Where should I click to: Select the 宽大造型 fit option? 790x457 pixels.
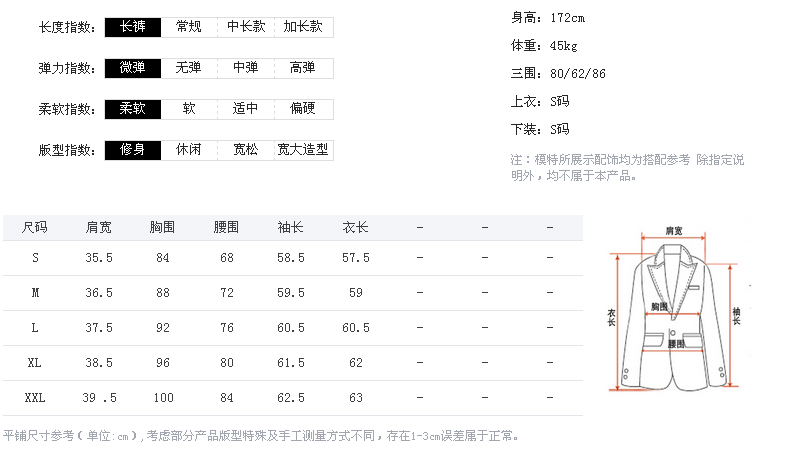(303, 150)
